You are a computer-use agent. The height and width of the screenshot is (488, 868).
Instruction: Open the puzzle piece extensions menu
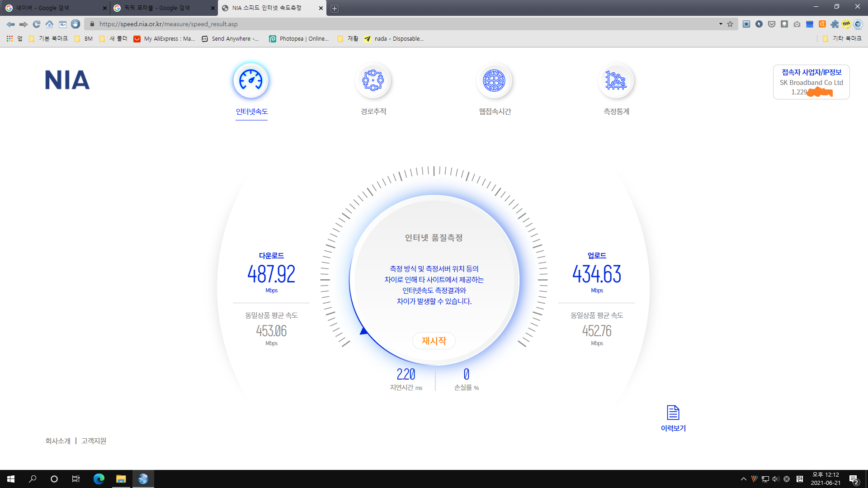point(835,24)
